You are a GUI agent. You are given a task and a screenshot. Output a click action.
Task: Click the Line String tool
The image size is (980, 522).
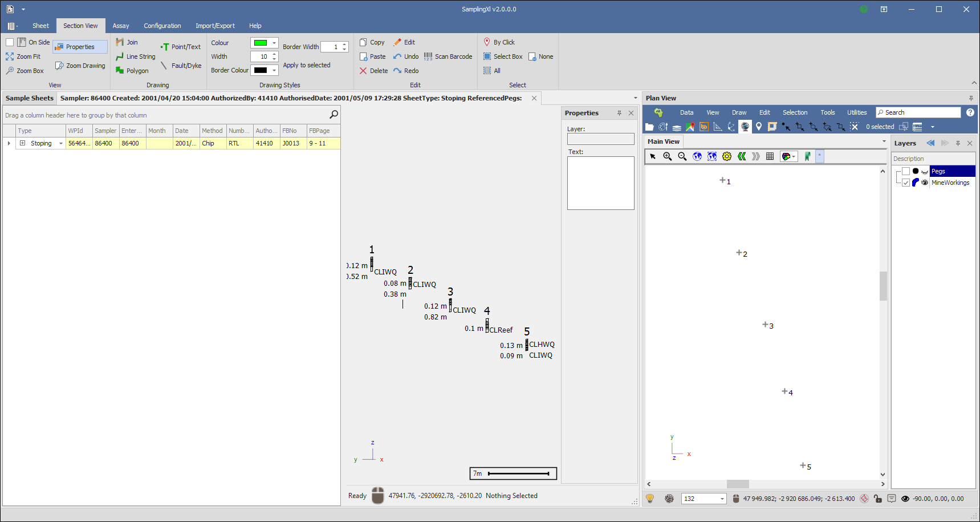pos(136,56)
